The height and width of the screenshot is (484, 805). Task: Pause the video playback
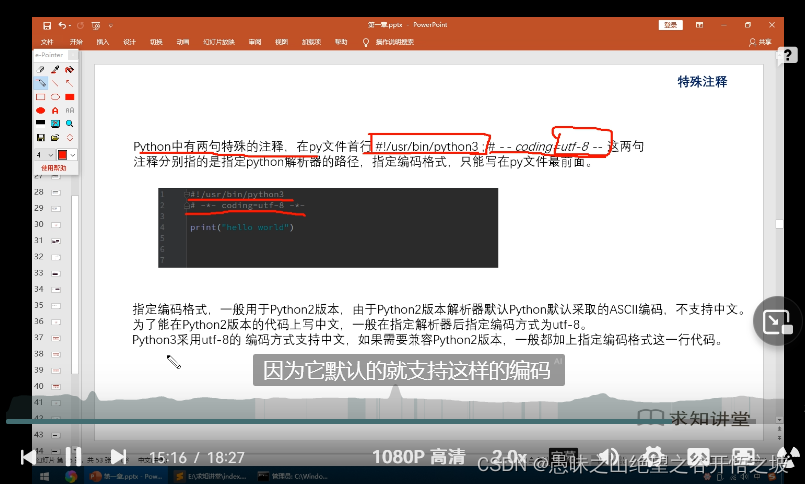(x=73, y=456)
